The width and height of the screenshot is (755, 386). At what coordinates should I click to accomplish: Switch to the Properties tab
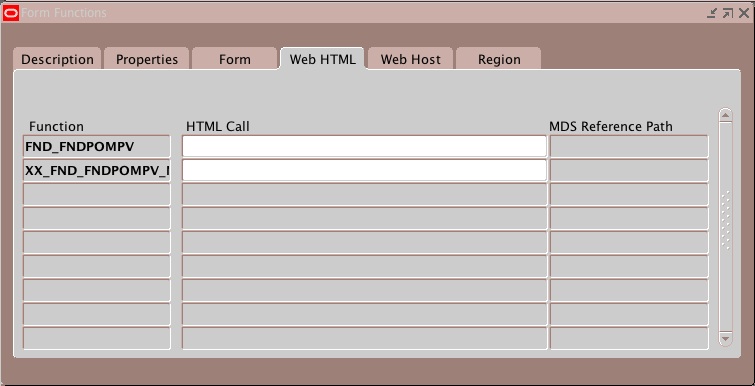(147, 59)
